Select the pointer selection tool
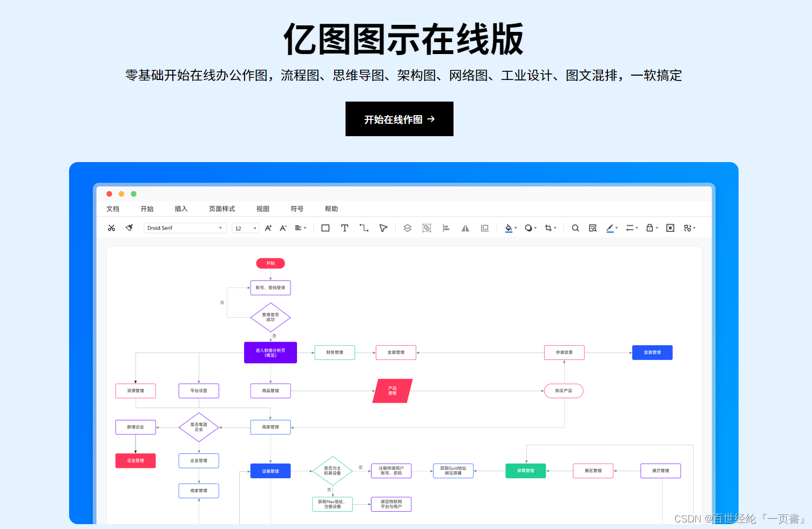Viewport: 812px width, 529px height. [383, 228]
